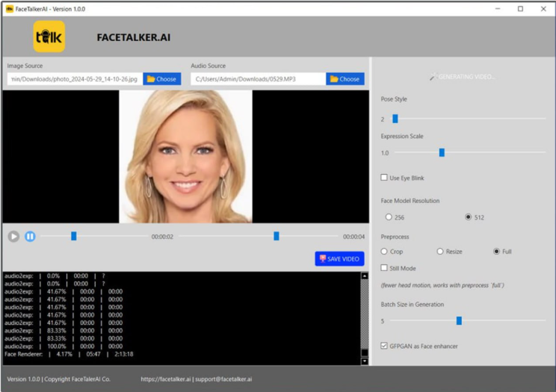Screen dimensions: 556x392
Task: Click the face preview image
Action: pyautogui.click(x=185, y=156)
